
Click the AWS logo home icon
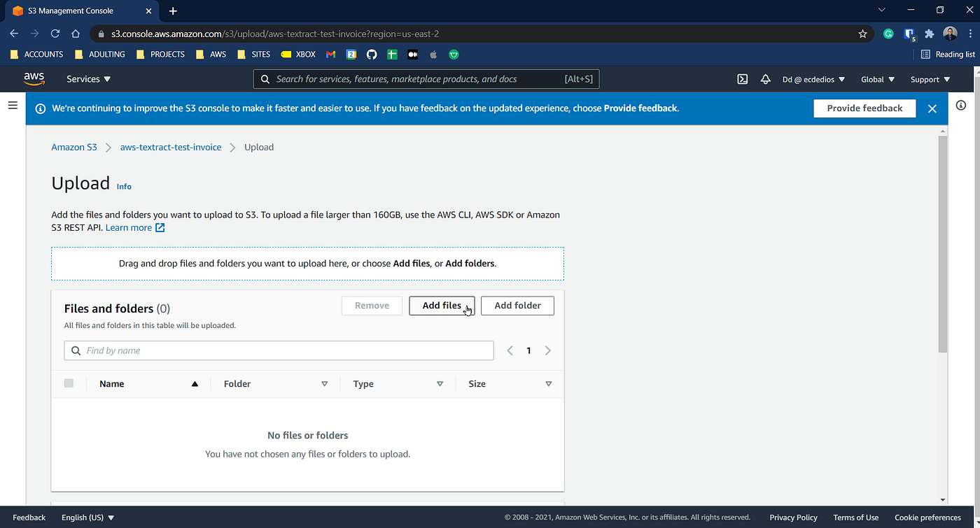tap(34, 79)
